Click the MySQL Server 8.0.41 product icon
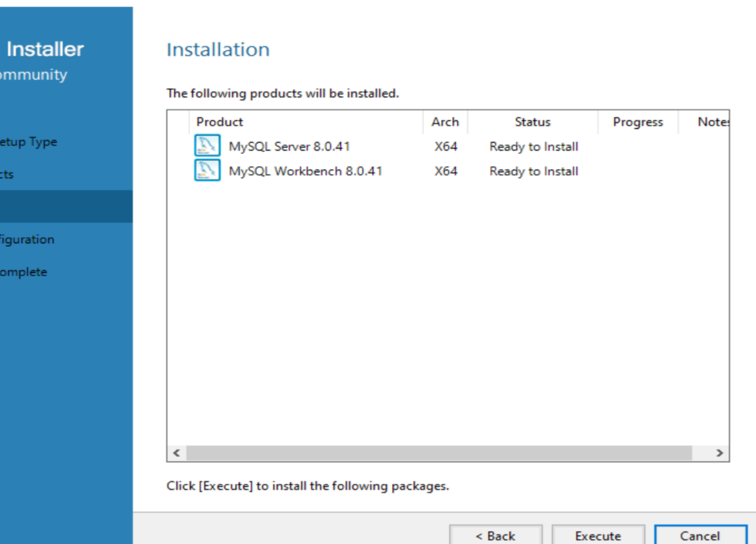The height and width of the screenshot is (544, 756). (x=207, y=146)
